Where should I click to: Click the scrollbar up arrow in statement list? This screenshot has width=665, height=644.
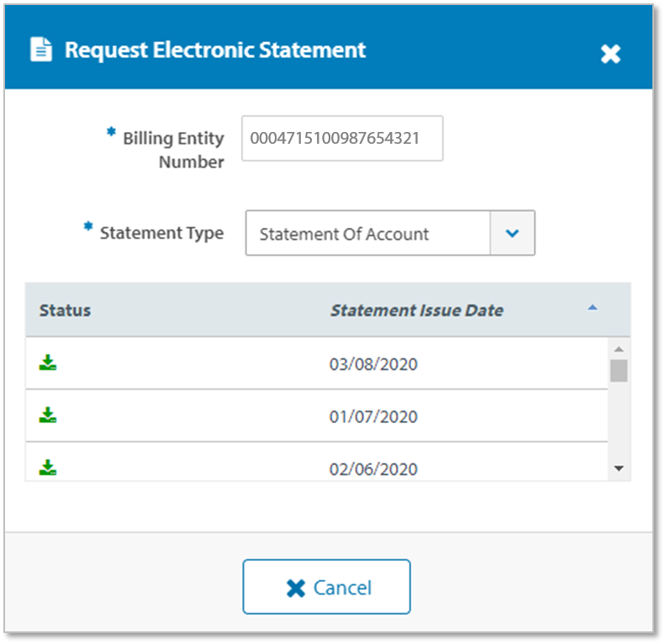click(619, 349)
